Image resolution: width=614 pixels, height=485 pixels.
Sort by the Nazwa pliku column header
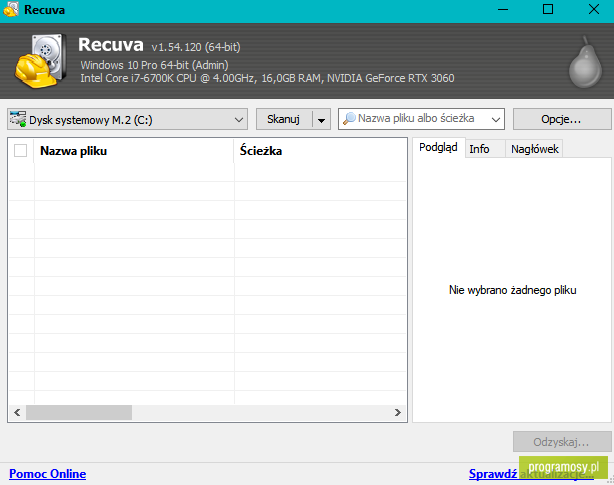(x=134, y=151)
